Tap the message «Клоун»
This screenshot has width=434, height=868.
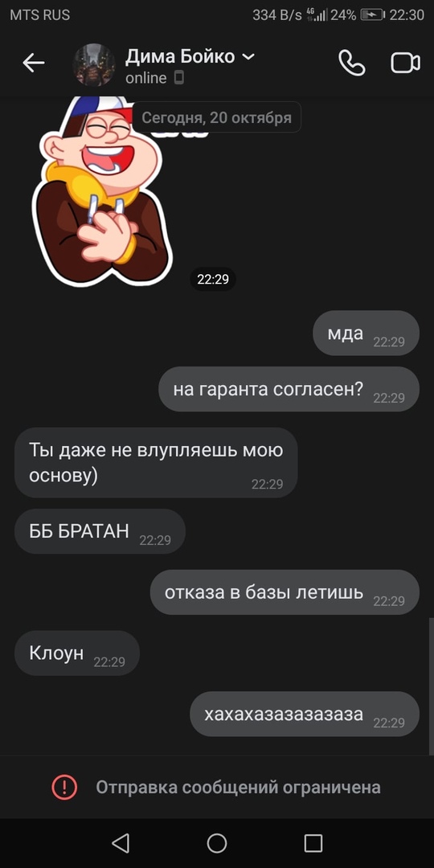point(77,653)
